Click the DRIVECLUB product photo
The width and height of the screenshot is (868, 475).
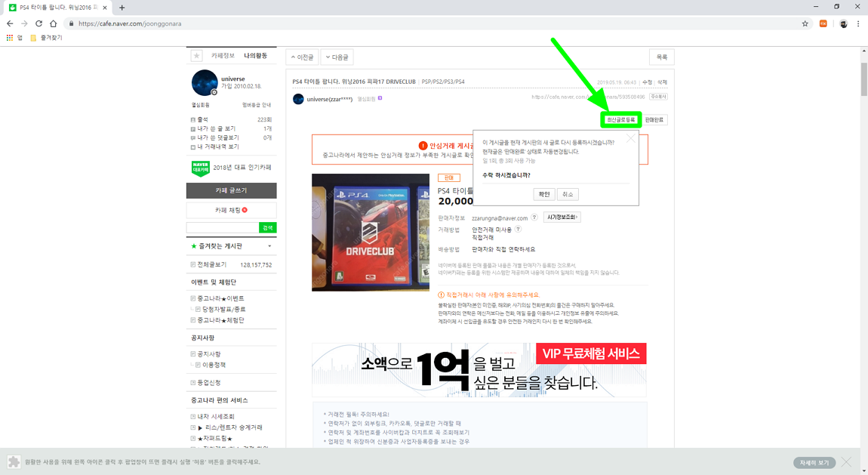point(371,233)
